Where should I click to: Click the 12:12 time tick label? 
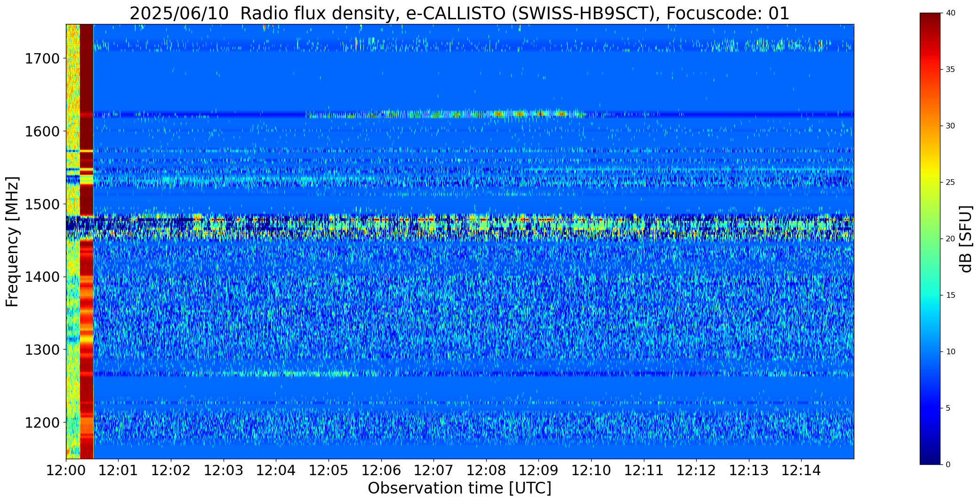coord(696,470)
